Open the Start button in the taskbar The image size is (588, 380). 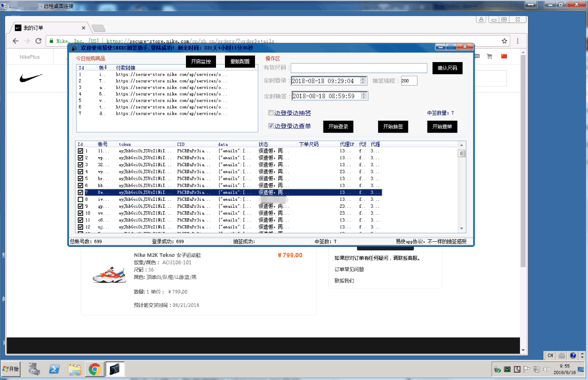(x=10, y=369)
